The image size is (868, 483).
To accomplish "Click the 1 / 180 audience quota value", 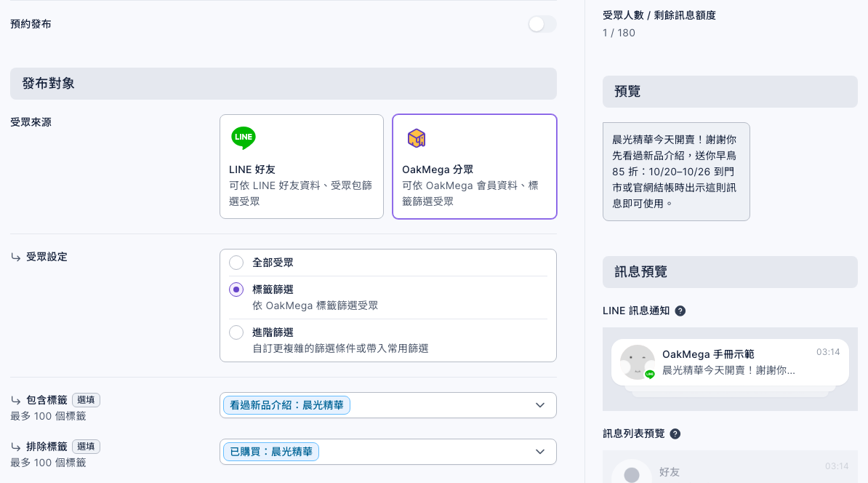I will 619,33.
